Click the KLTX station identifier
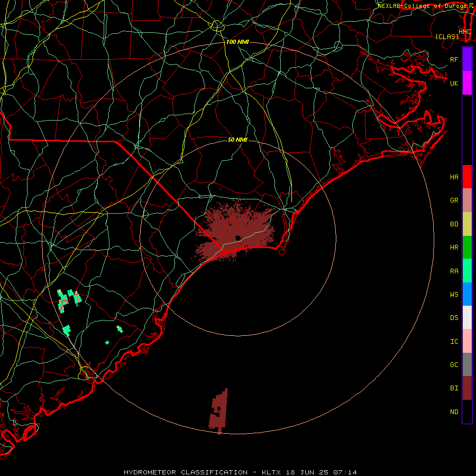 coord(271,472)
